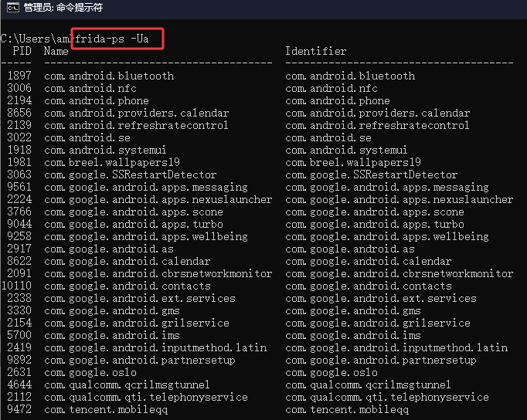The image size is (527, 420).
Task: Click 'com.qualcomm.qti.telephonyservice' in Name column
Action: tap(146, 398)
